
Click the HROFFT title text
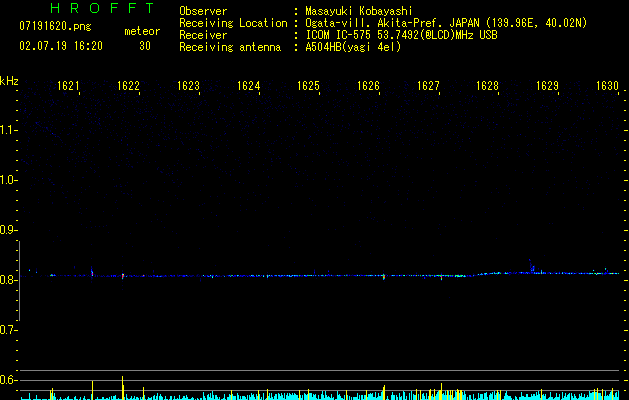coord(102,8)
